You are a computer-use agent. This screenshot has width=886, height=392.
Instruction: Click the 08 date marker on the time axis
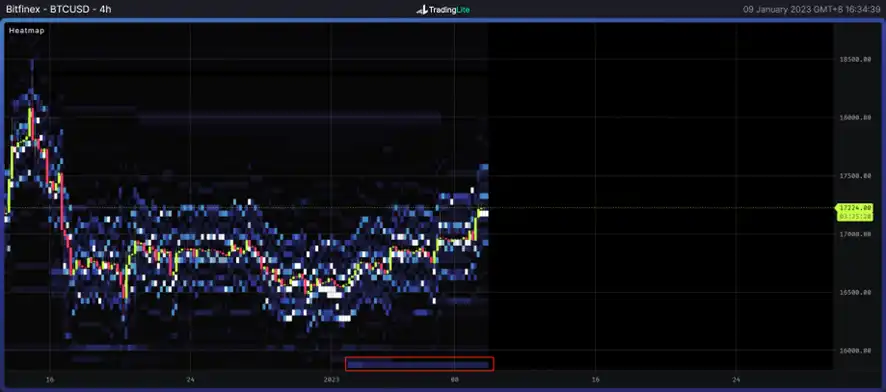454,380
